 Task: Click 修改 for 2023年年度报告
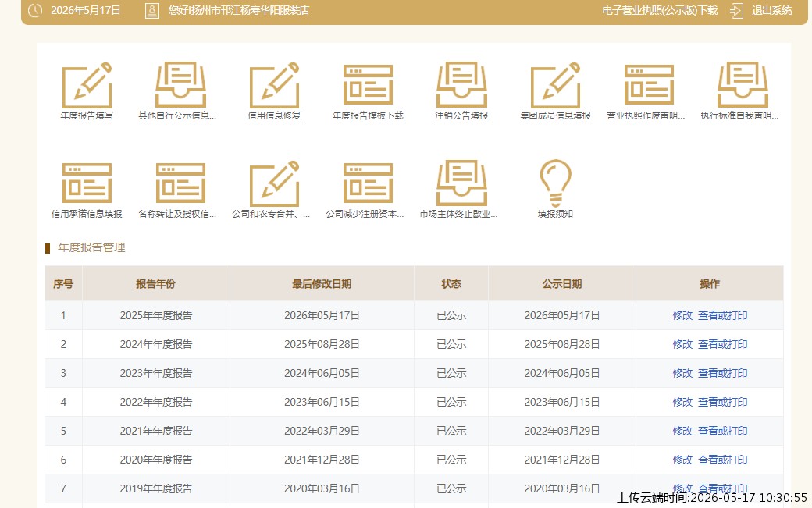coord(682,374)
